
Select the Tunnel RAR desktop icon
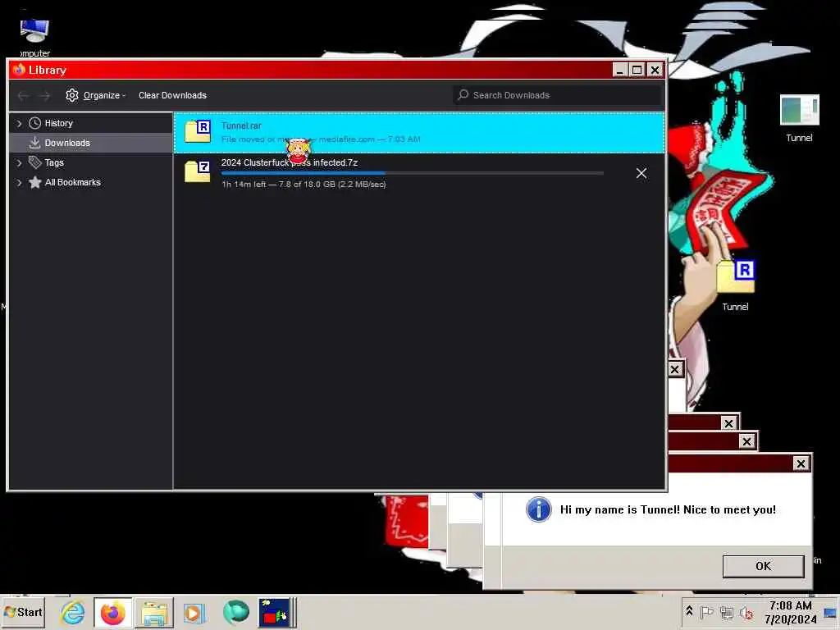click(736, 285)
